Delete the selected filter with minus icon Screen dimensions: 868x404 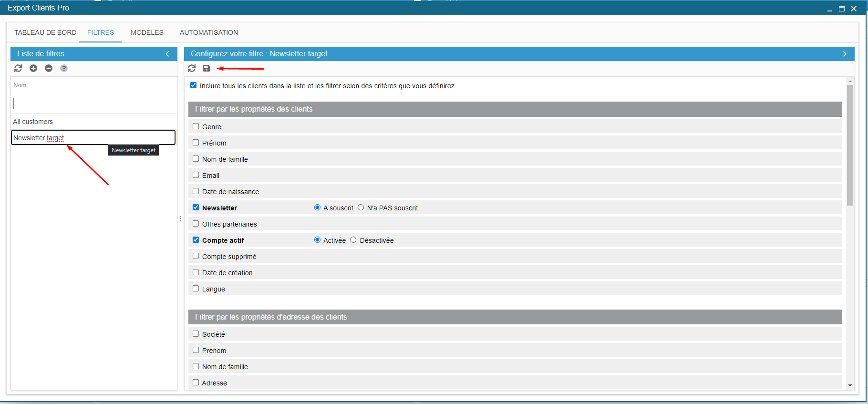point(49,68)
